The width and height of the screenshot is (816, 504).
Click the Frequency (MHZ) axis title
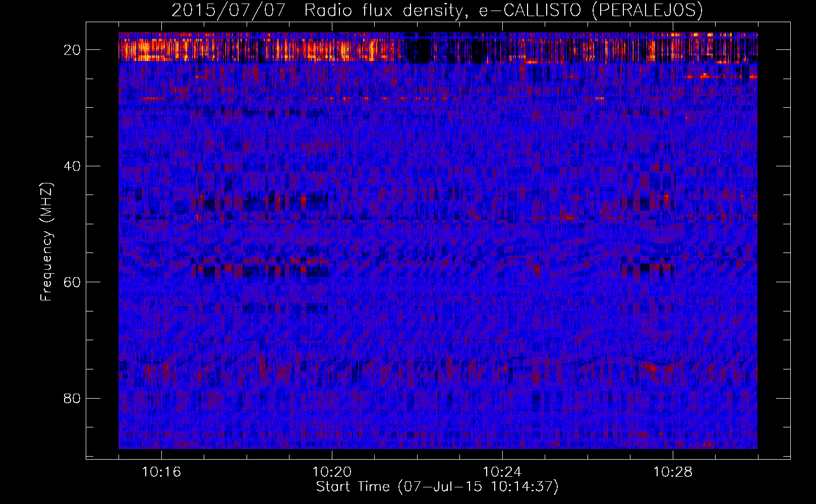[46, 241]
